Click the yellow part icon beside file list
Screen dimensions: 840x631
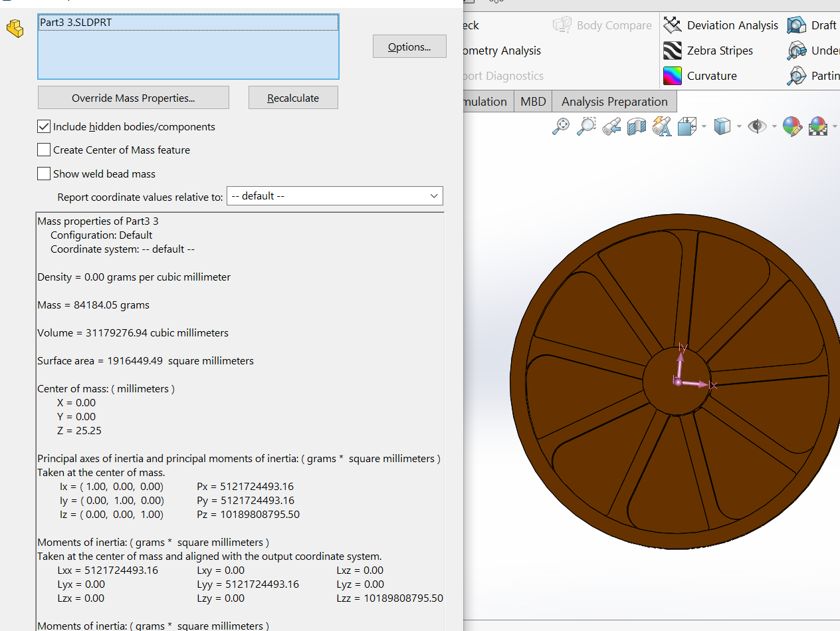[15, 29]
